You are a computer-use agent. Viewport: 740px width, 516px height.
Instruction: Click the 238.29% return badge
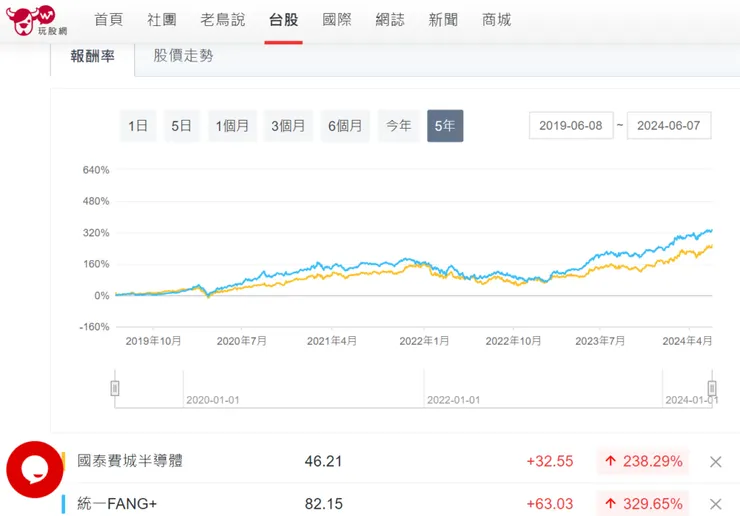pos(643,461)
